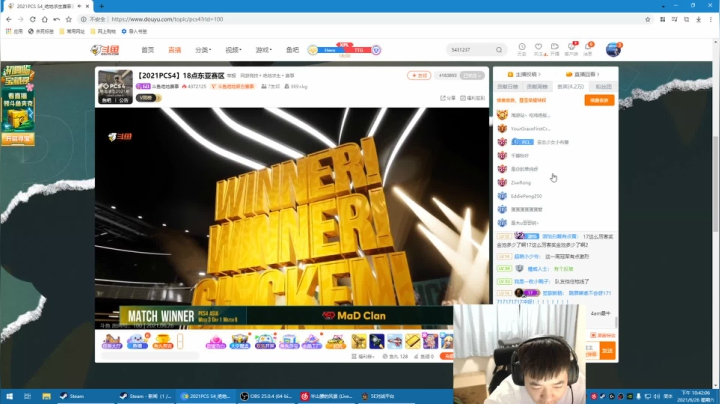Click the orange button in the noble list header
The width and height of the screenshot is (720, 404).
tap(599, 100)
